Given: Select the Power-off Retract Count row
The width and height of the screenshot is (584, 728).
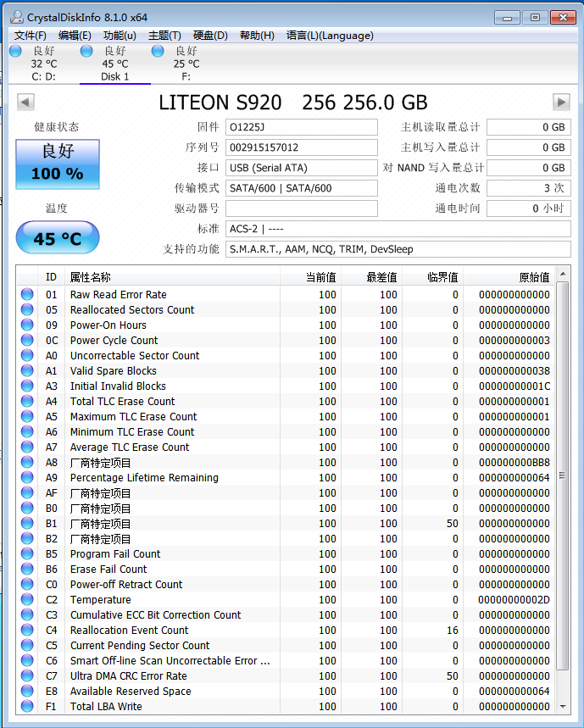Looking at the screenshot, I should coord(286,585).
